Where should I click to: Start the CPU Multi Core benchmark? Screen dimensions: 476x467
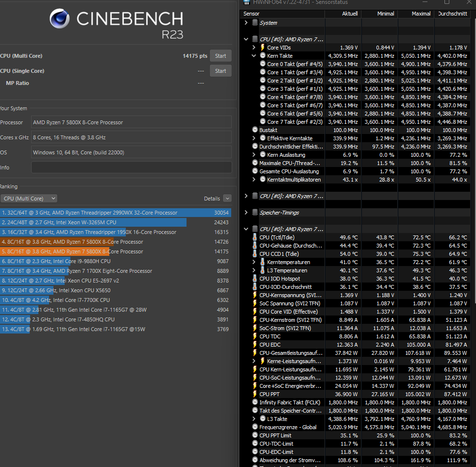pyautogui.click(x=221, y=56)
